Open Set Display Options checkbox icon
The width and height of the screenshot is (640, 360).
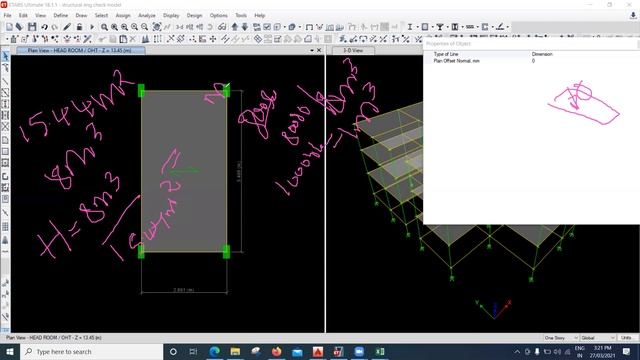pyautogui.click(x=267, y=27)
